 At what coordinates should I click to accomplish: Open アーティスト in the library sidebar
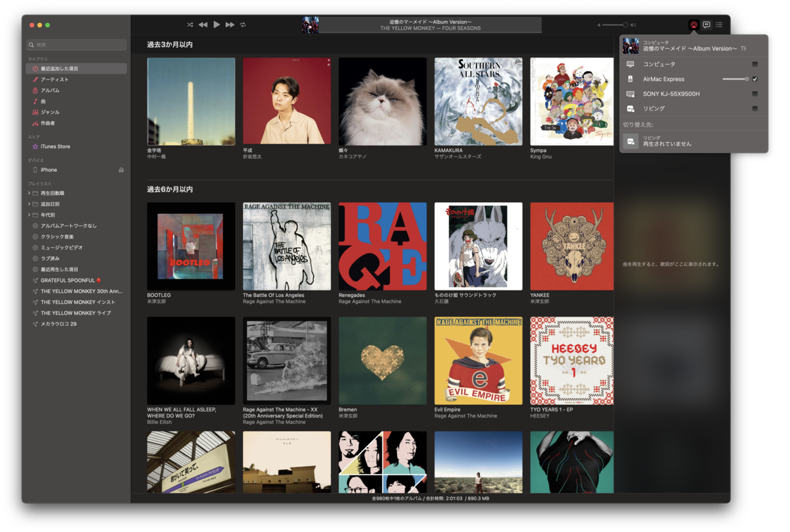pyautogui.click(x=55, y=80)
